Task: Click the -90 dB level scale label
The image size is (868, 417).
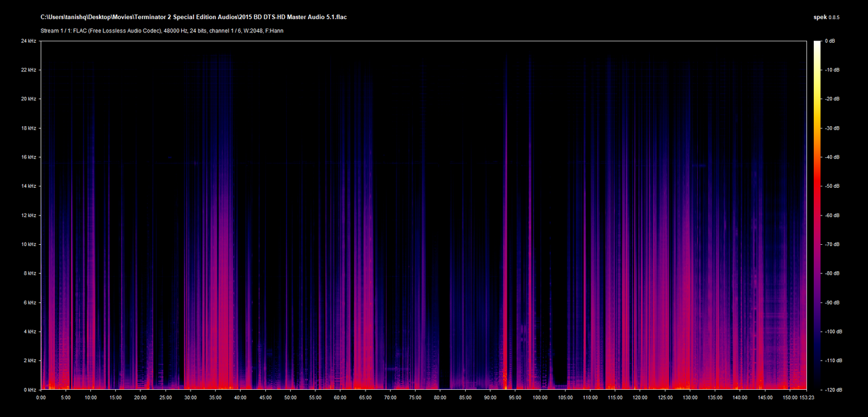Action: tap(831, 303)
